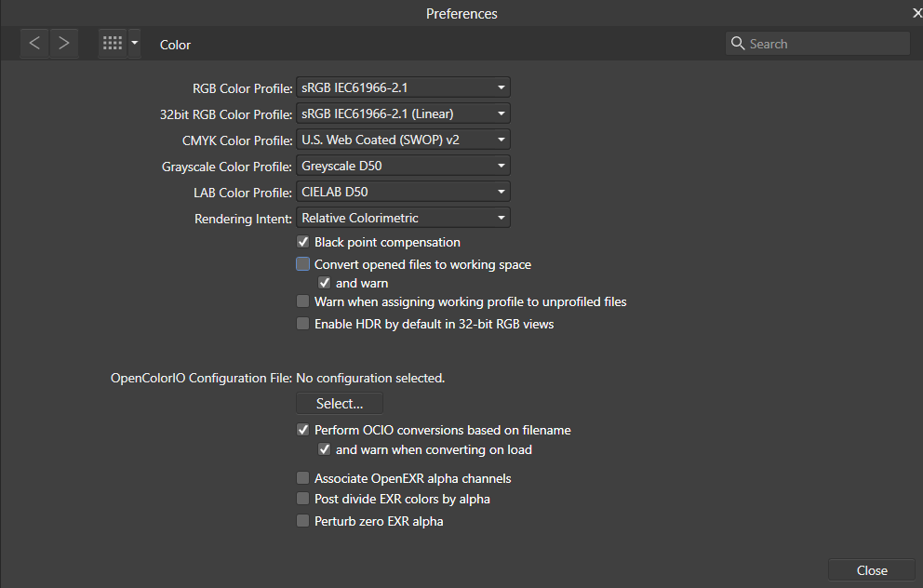Open the LAB Color Profile dropdown
Screen dimensions: 923x588
(x=403, y=192)
